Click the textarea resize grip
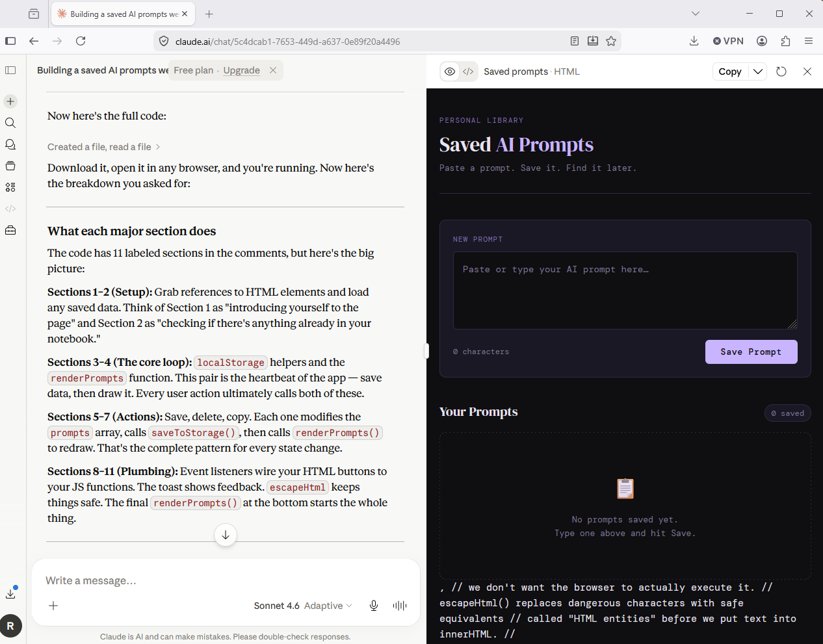The height and width of the screenshot is (644, 823). pyautogui.click(x=792, y=324)
